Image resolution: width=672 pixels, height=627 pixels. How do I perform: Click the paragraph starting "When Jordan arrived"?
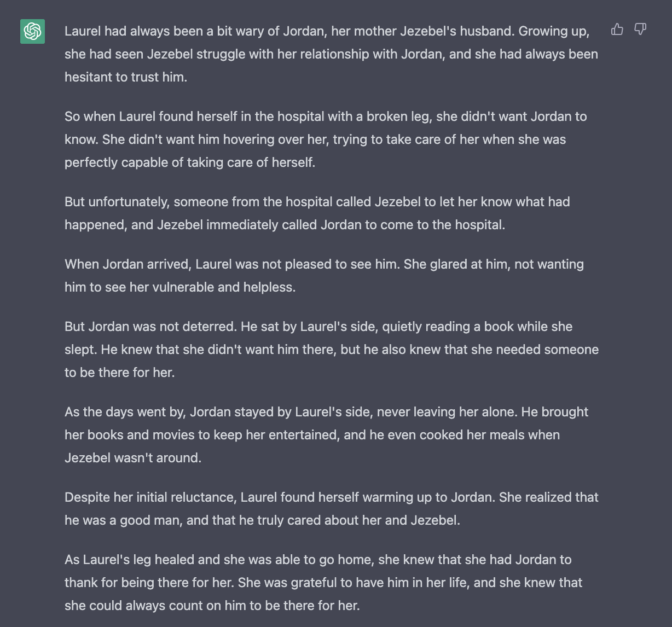(x=324, y=276)
